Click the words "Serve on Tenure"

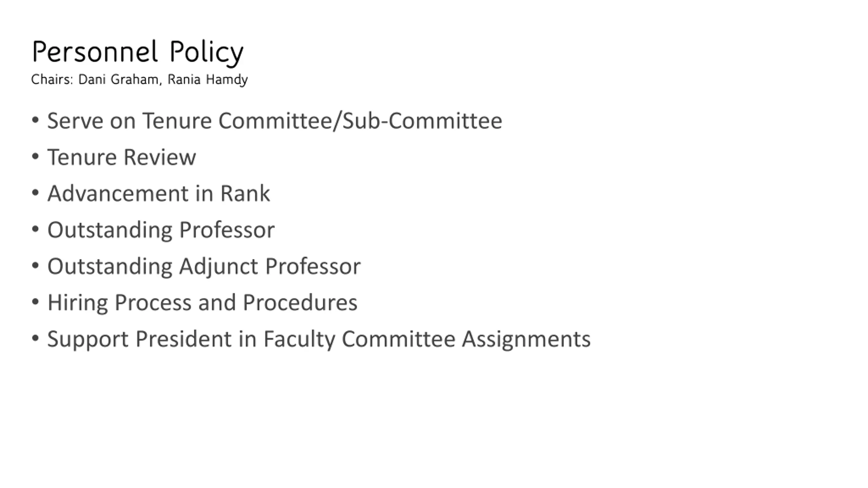pos(130,121)
